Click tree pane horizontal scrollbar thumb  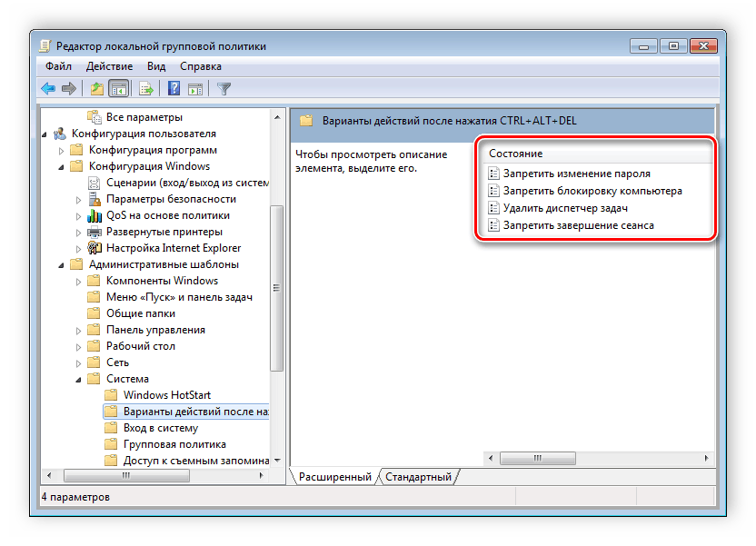(126, 476)
